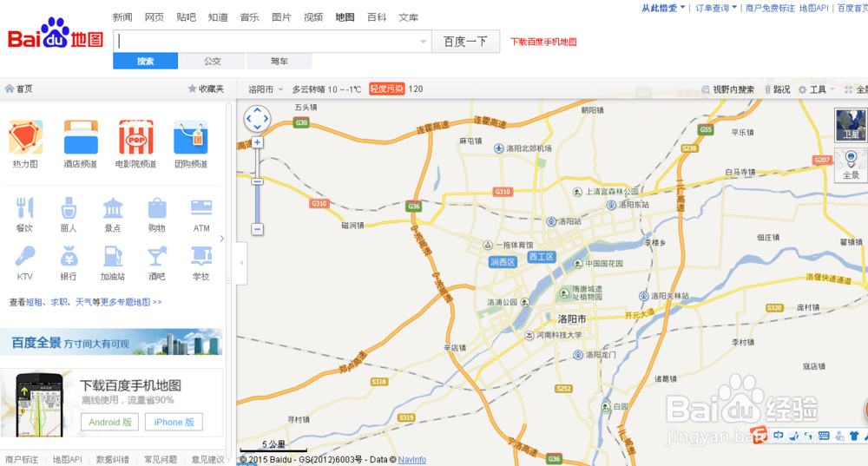Open 收藏夹 favorites star
The height and width of the screenshot is (466, 868).
[206, 89]
